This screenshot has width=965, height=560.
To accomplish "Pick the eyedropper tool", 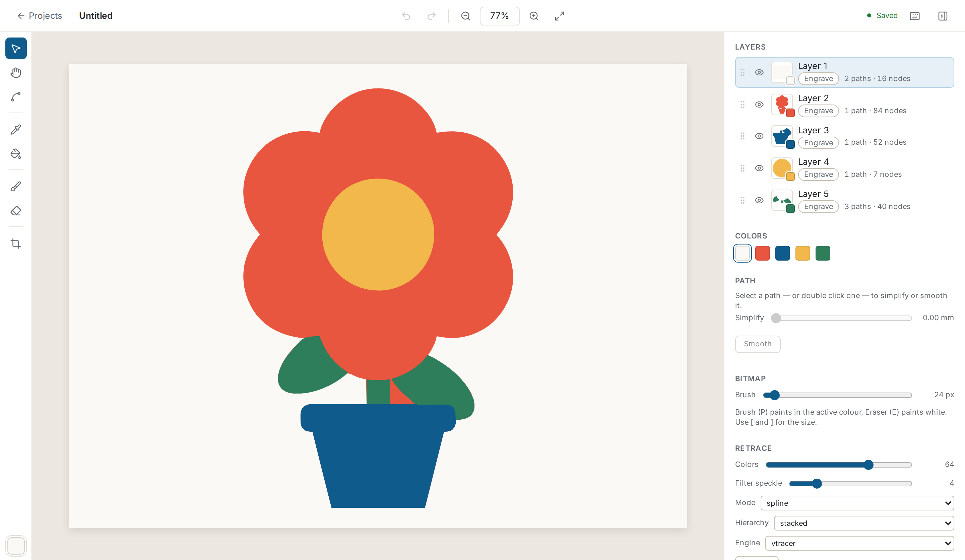I will pos(16,129).
